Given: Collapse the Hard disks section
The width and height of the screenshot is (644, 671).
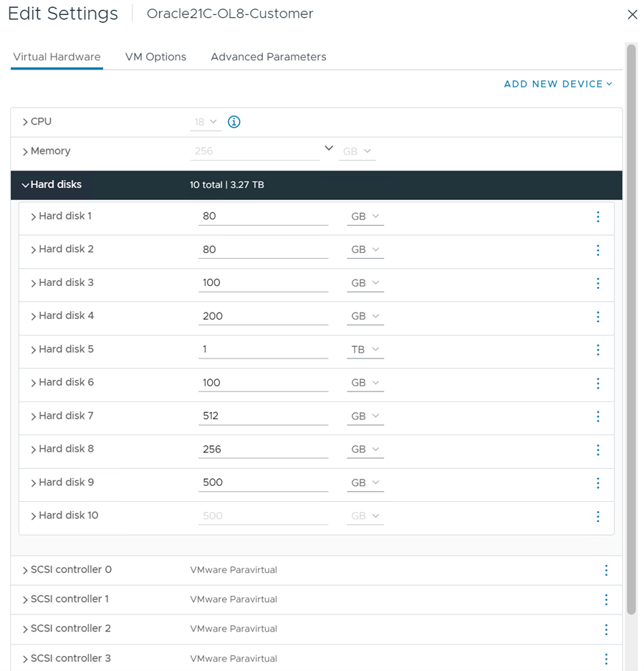Looking at the screenshot, I should click(26, 185).
